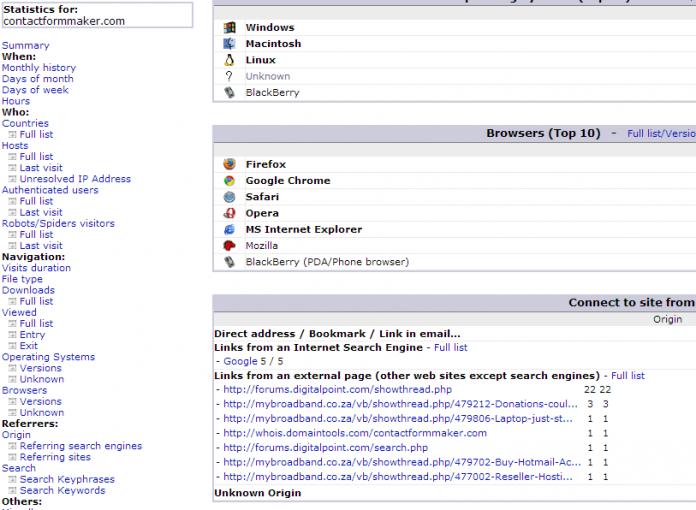Click the Firefox browser icon
The height and width of the screenshot is (510, 696).
coord(229,164)
